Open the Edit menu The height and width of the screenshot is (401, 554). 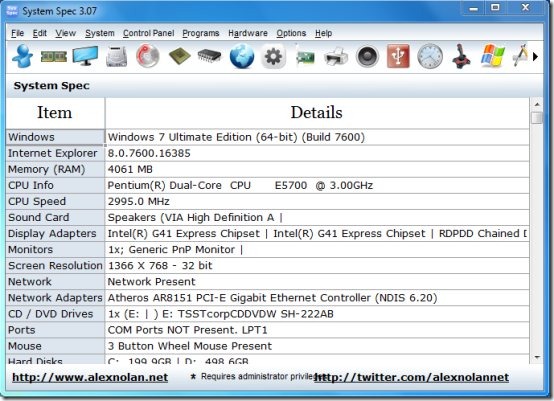point(40,33)
